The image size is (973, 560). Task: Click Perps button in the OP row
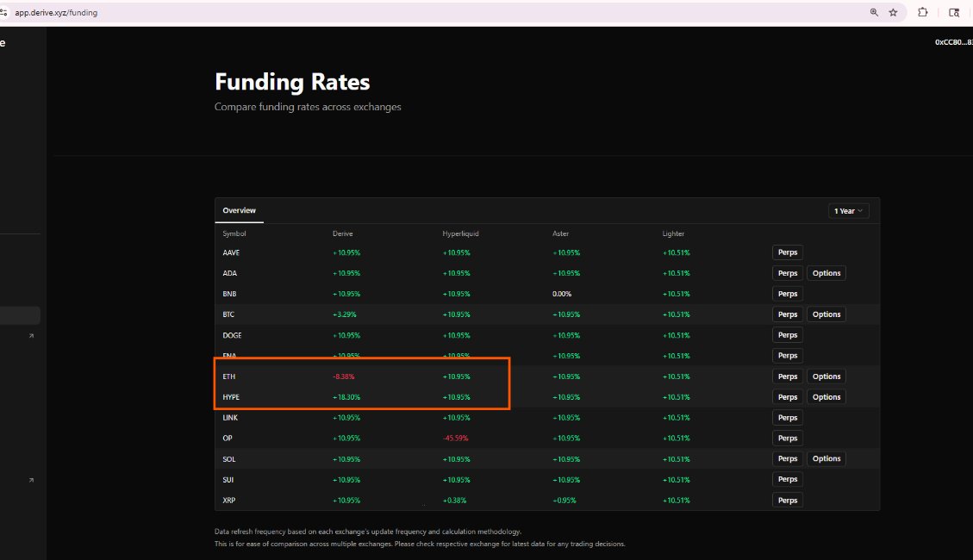click(x=788, y=438)
